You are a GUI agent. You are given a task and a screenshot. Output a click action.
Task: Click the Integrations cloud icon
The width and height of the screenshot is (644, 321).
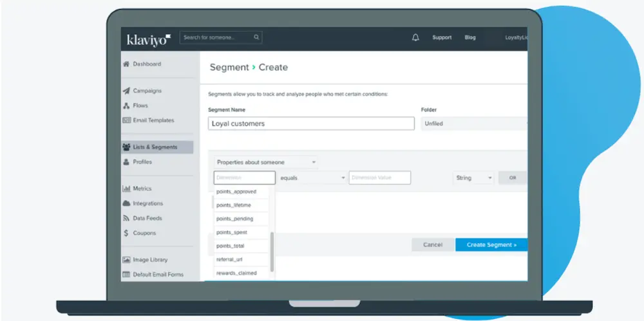(126, 203)
